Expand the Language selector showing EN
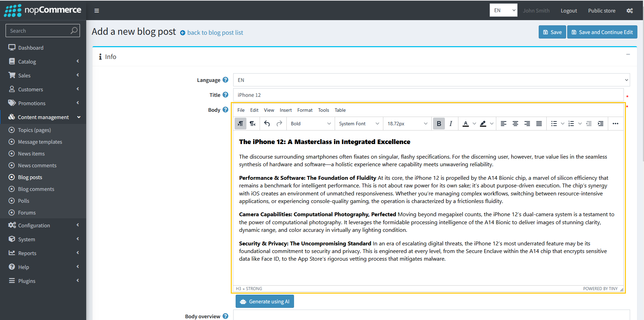Viewport: 644px width, 320px height. tap(431, 80)
